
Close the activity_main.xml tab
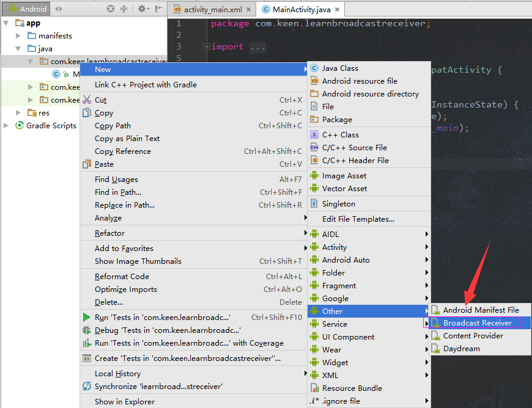tap(249, 10)
